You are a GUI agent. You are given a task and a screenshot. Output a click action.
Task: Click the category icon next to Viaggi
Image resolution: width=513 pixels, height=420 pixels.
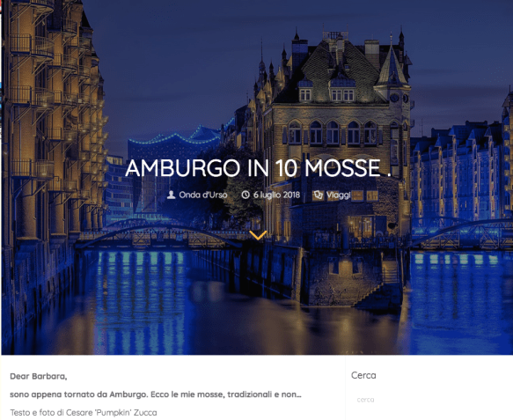tap(318, 195)
